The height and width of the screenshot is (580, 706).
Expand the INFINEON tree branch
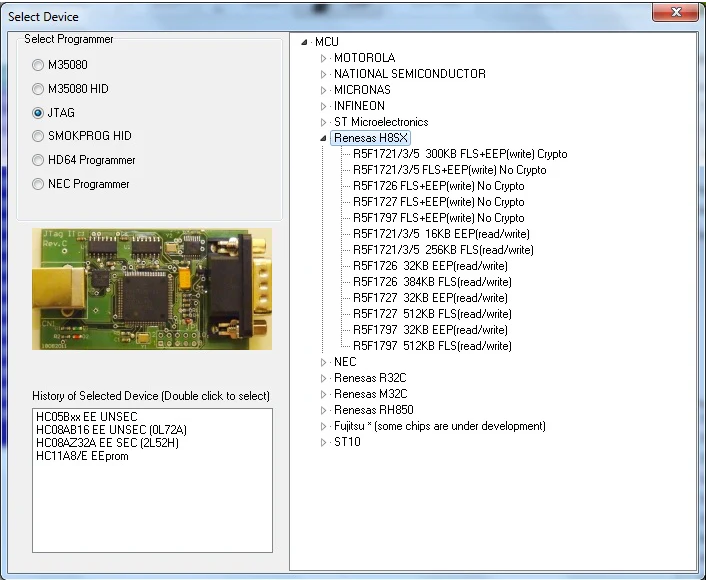323,106
